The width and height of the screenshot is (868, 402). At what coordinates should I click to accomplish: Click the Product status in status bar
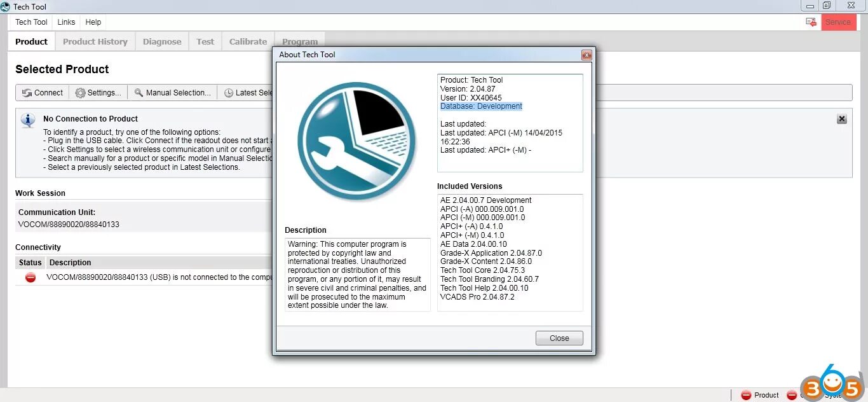click(x=759, y=395)
